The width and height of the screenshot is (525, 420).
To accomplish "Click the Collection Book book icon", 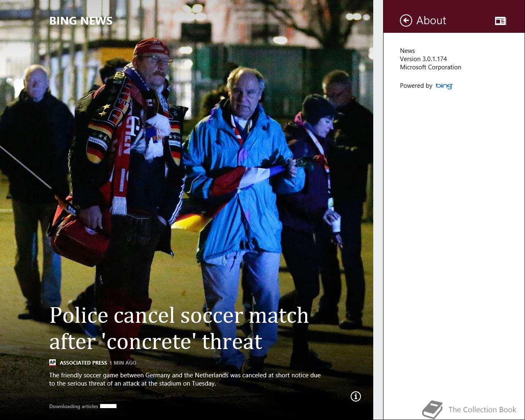I will pyautogui.click(x=433, y=409).
